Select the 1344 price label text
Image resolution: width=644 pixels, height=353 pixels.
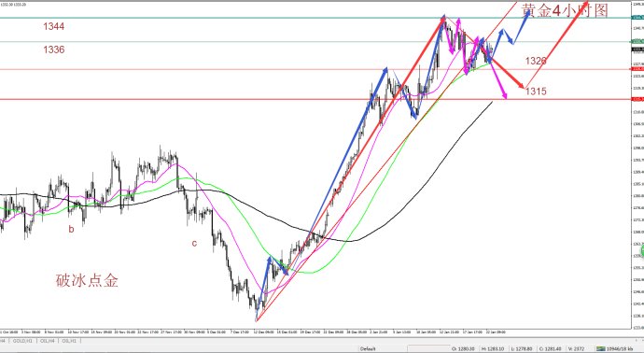[x=54, y=27]
